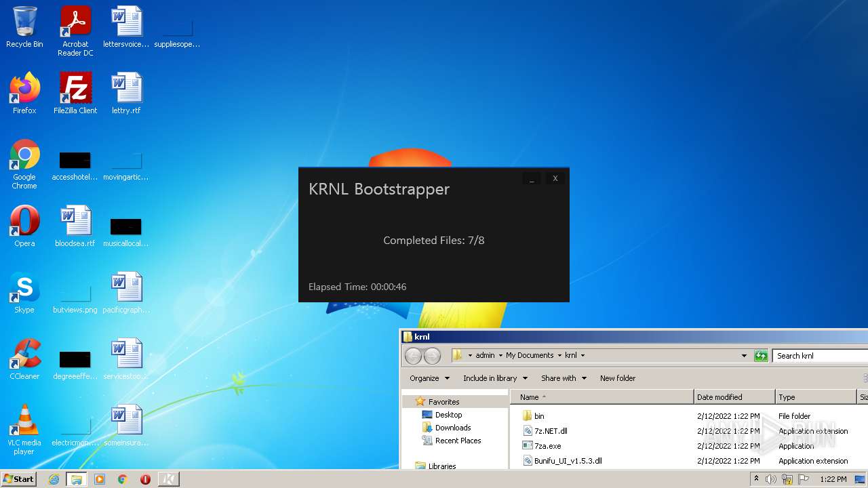Select the electricmon desktop file
This screenshot has width=868, height=488.
[75, 432]
